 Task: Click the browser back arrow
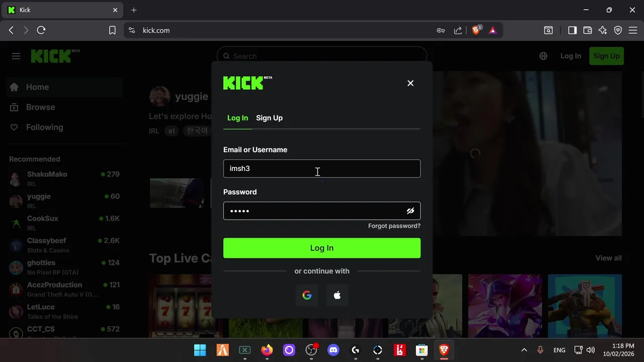pos(11,30)
